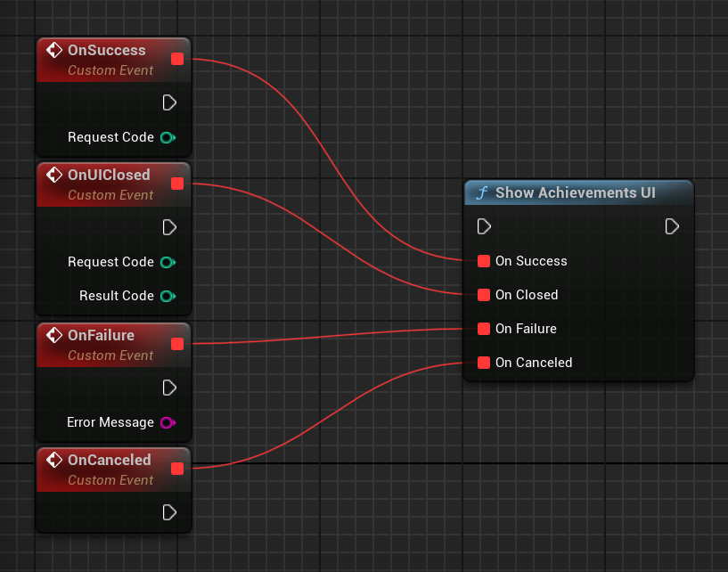Click Result Code label text

click(117, 296)
